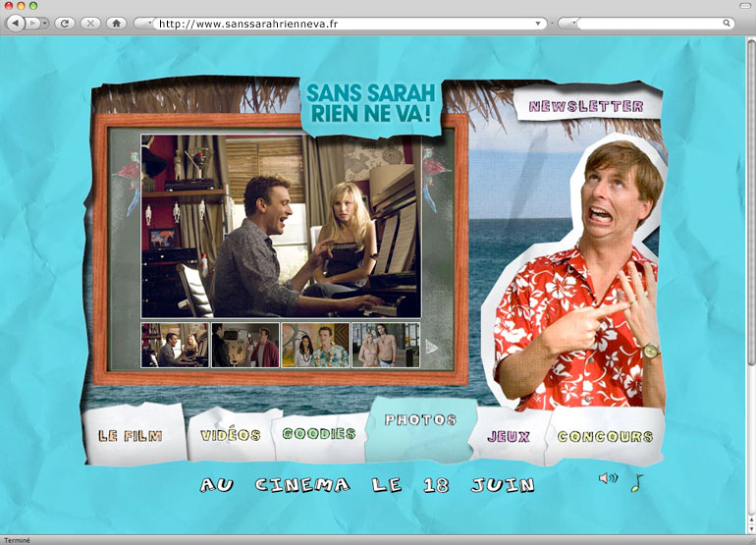The width and height of the screenshot is (756, 545).
Task: Open the Newsletter link
Action: pyautogui.click(x=586, y=106)
